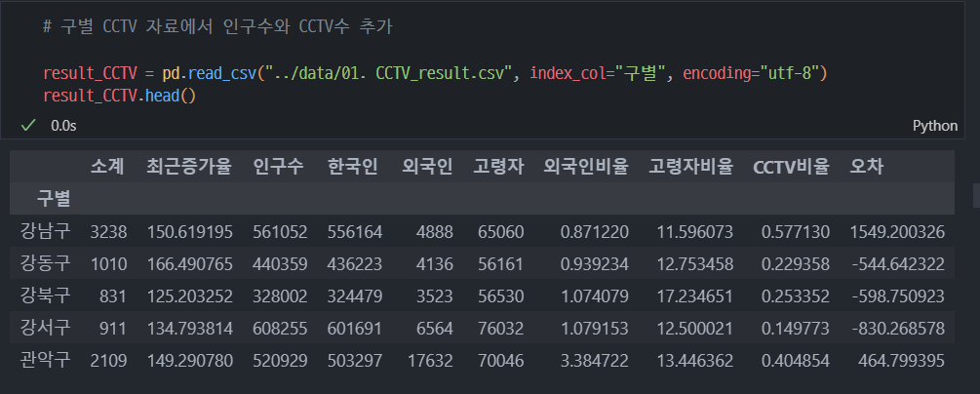Click value 17.234651 in 고령자비율 column
The image size is (980, 394).
(695, 296)
